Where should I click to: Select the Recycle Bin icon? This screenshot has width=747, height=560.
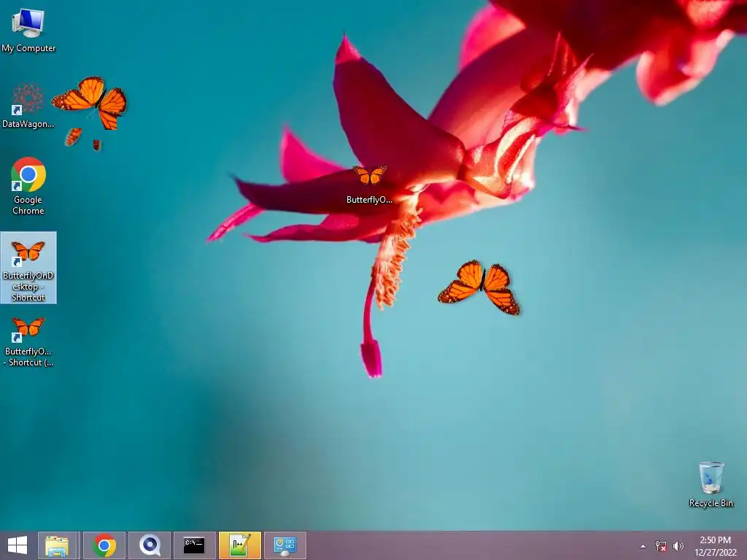point(711,484)
